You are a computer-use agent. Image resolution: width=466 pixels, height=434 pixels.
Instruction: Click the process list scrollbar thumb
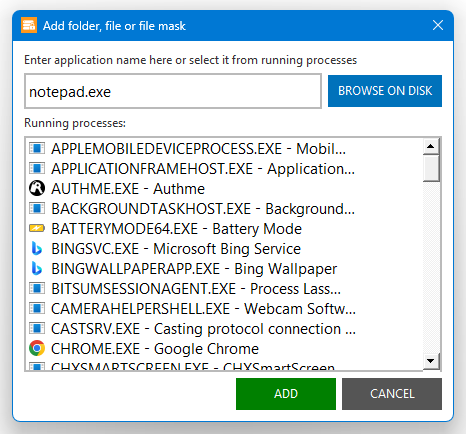[x=431, y=168]
